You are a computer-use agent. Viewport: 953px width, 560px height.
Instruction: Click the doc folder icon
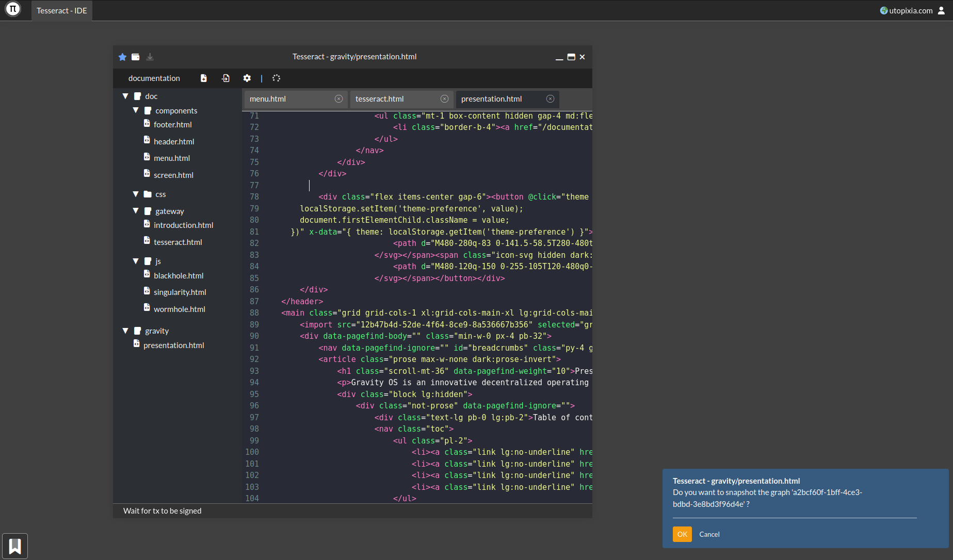137,96
